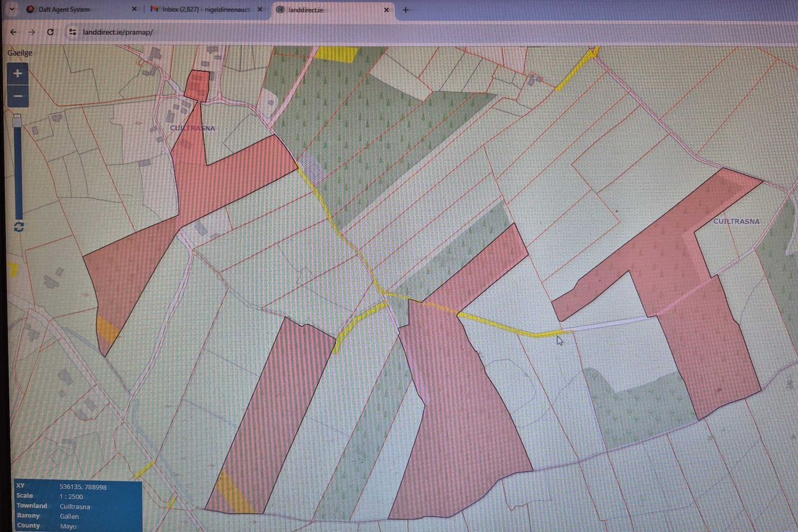This screenshot has height=532, width=798.
Task: Open a new browser tab
Action: coord(406,10)
